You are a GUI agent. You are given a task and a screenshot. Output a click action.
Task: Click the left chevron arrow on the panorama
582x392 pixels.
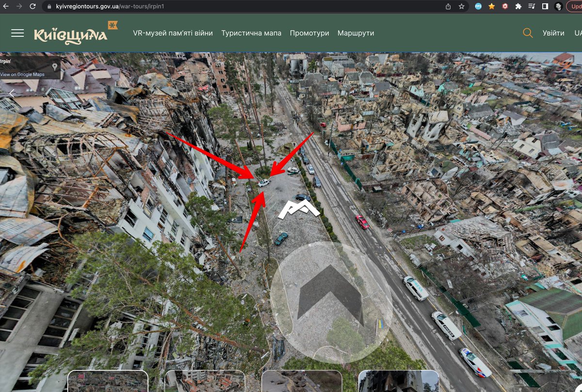[12, 93]
